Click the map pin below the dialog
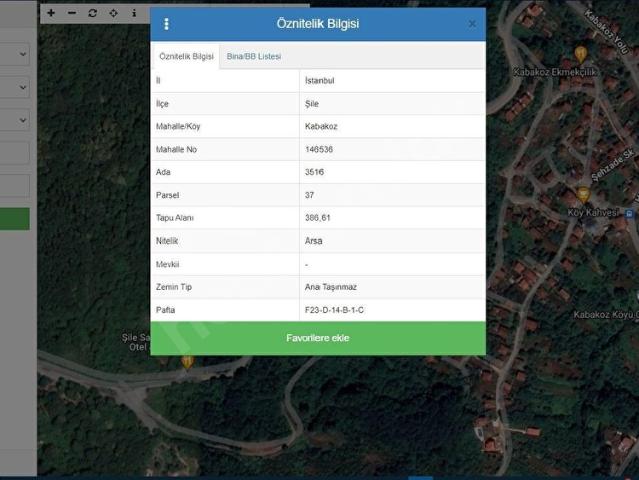The image size is (639, 480). (x=187, y=361)
